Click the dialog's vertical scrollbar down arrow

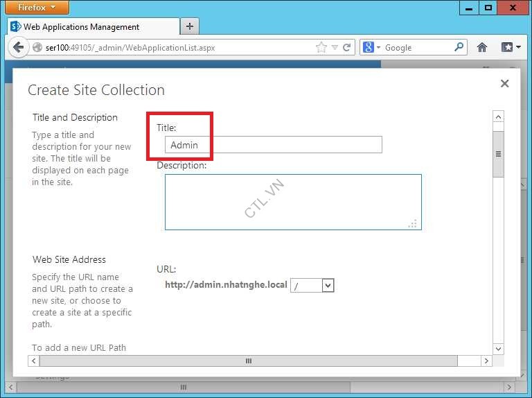[x=498, y=348]
